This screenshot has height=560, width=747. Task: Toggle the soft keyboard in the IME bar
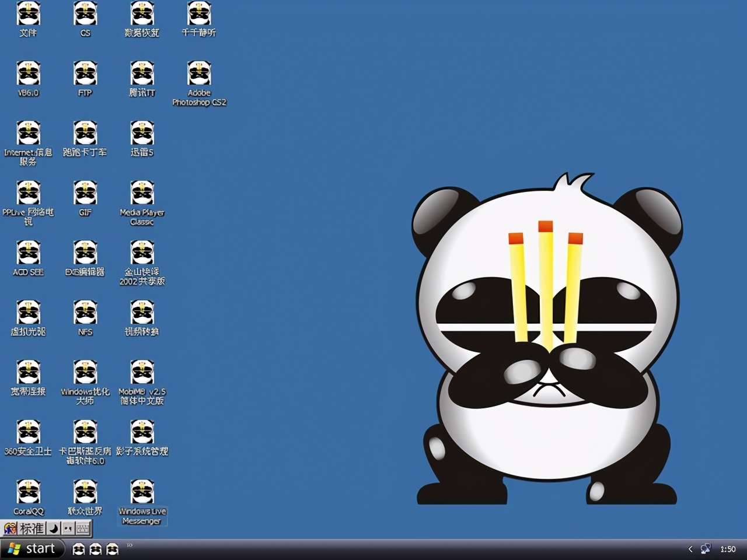click(83, 528)
